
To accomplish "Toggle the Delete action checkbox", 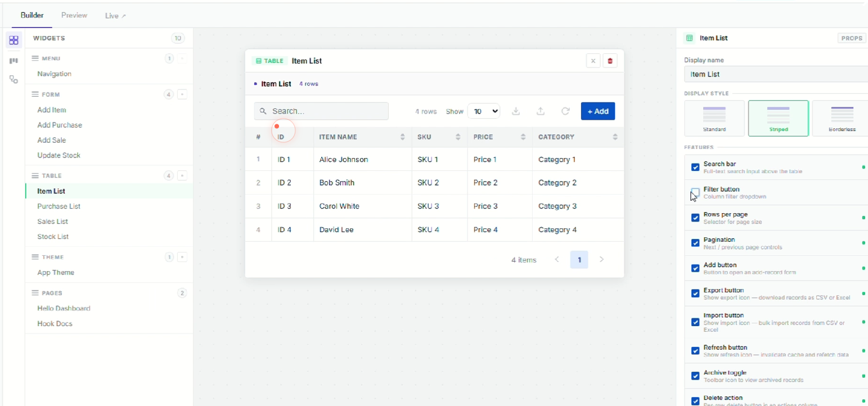I will 695,401.
